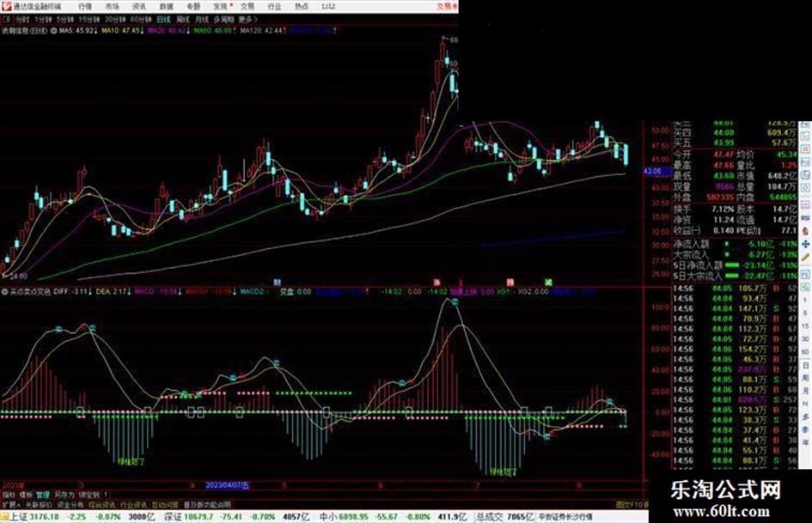Open the 资讯 menu

139,6
